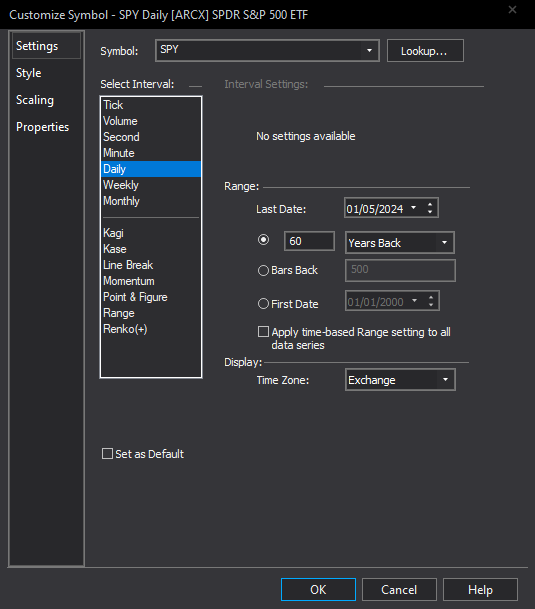Select Point & Figure chart type

coord(151,297)
